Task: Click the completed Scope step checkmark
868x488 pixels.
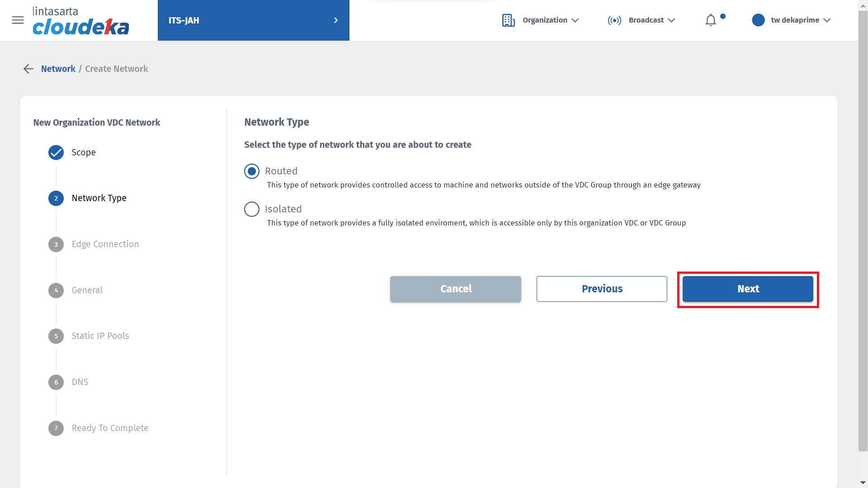Action: coord(56,153)
